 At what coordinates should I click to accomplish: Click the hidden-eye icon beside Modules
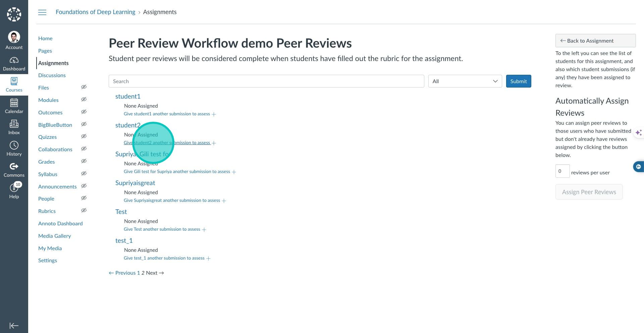[x=84, y=100]
